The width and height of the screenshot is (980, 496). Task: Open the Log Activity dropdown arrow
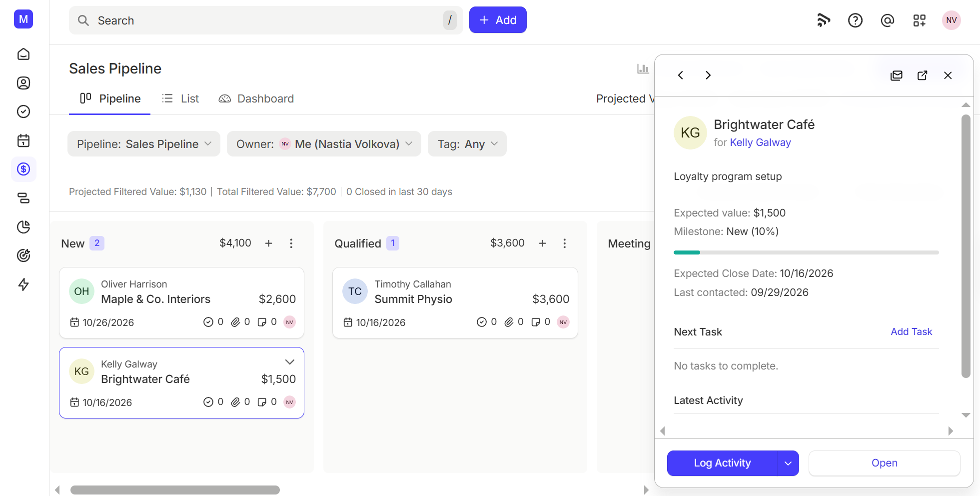pyautogui.click(x=788, y=463)
